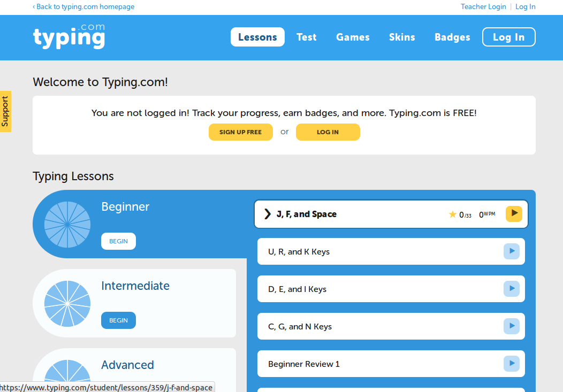Click the Intermediate level heading
Screen dimensions: 563x392
click(135, 286)
